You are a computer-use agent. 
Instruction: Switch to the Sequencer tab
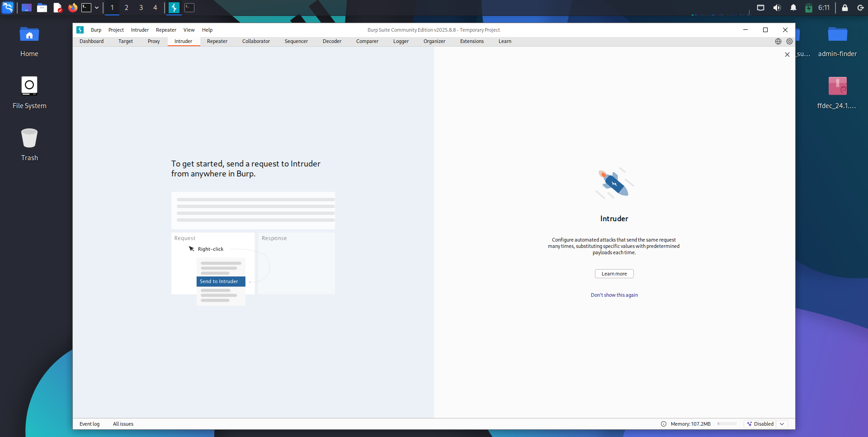[296, 41]
